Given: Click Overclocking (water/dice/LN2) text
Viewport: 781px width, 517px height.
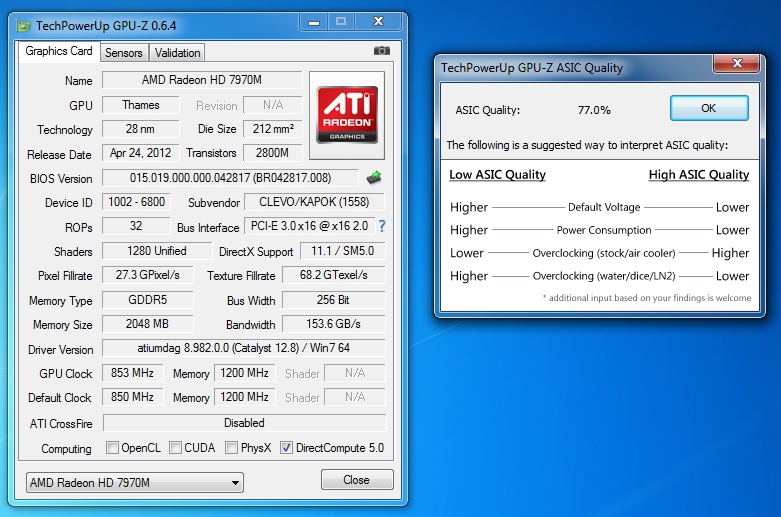Looking at the screenshot, I should point(604,276).
